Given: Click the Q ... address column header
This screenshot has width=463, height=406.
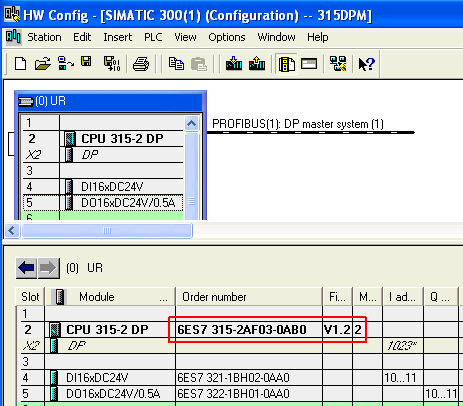Looking at the screenshot, I should 441,296.
